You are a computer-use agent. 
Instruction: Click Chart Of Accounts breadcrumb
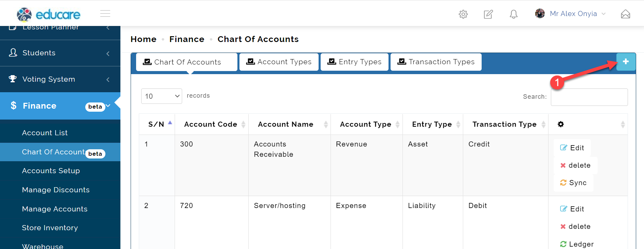click(x=258, y=39)
